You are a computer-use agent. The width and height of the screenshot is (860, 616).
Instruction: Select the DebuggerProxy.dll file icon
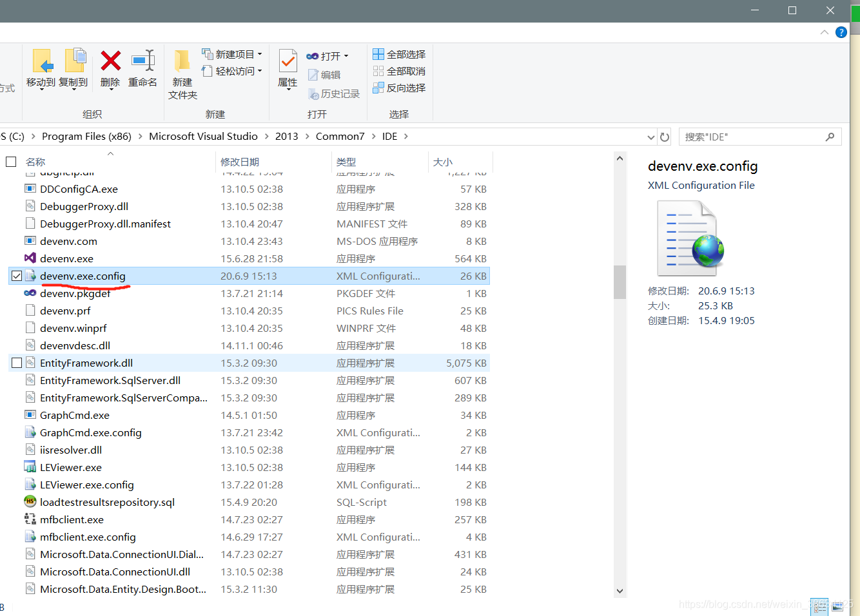point(30,206)
